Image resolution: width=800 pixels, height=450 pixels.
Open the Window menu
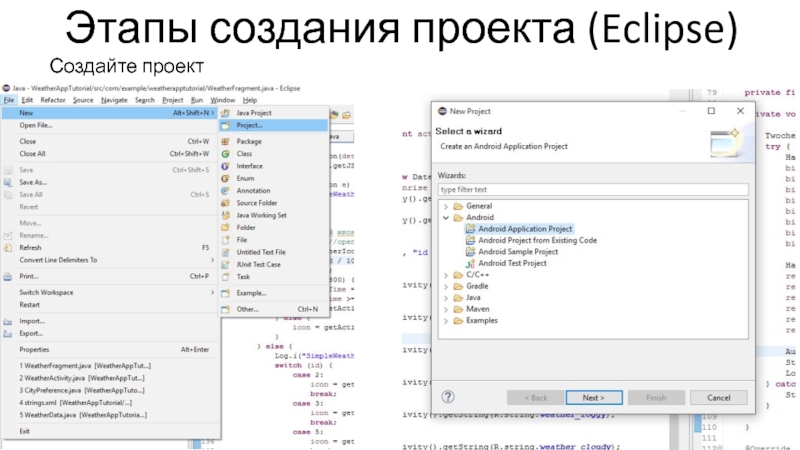(223, 100)
